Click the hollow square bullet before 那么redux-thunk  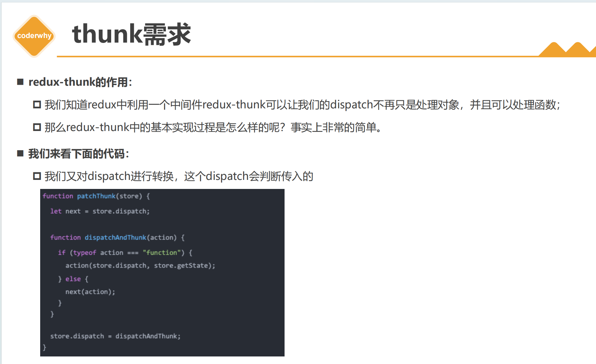(x=37, y=127)
